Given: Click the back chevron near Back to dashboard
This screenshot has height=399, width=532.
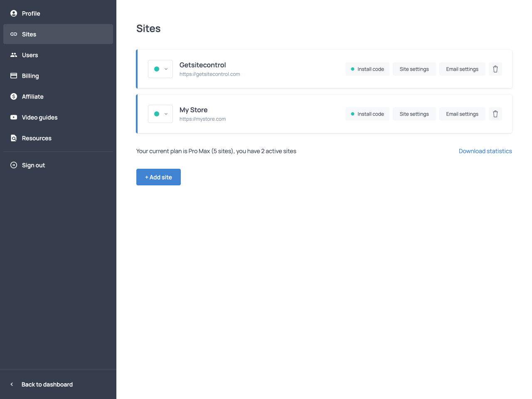Looking at the screenshot, I should (x=12, y=384).
